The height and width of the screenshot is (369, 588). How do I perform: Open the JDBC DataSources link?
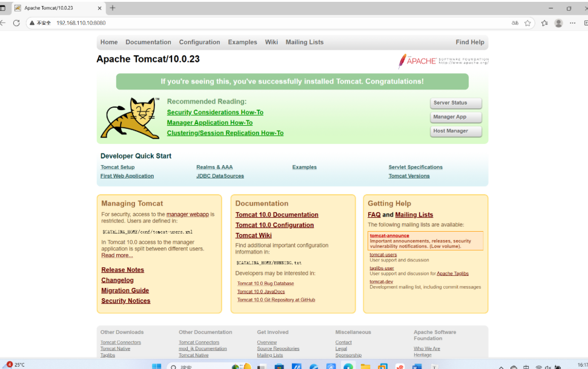coord(220,176)
